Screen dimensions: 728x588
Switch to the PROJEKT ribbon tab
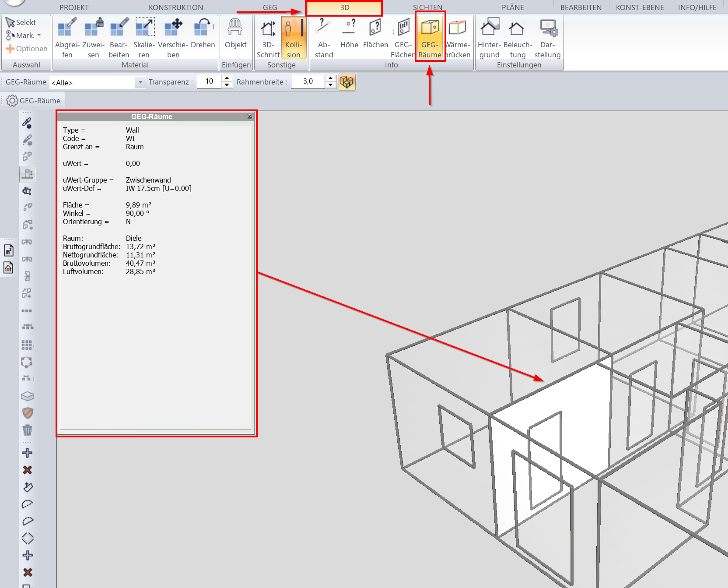pos(74,7)
